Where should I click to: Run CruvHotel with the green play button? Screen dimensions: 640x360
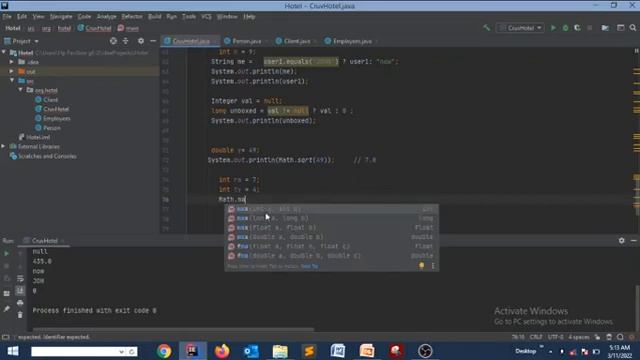click(553, 28)
